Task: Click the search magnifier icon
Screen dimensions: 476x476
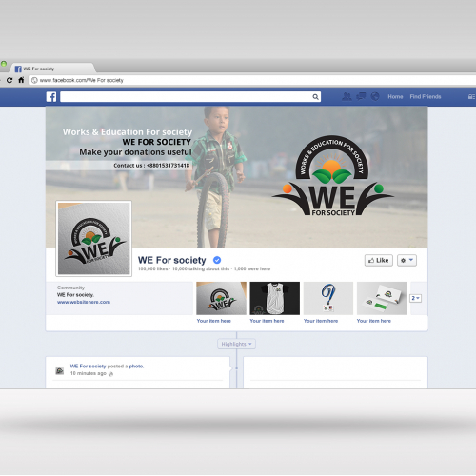Action: (315, 97)
